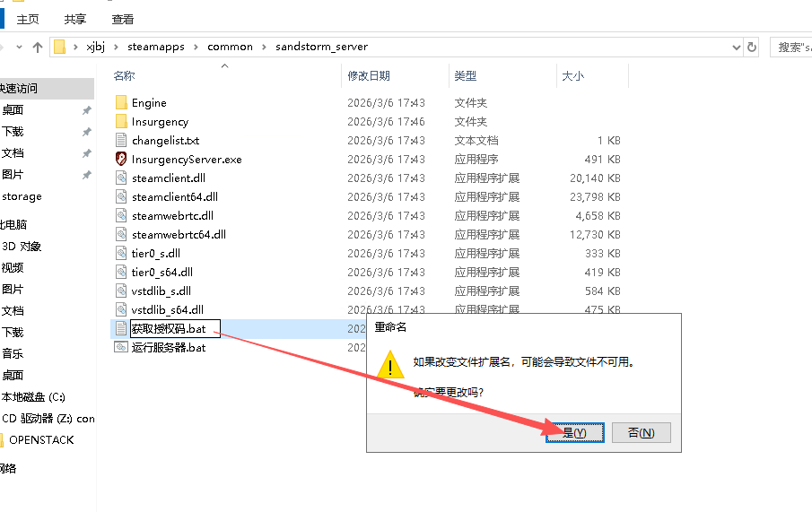This screenshot has width=812, height=512.
Task: Confirm rename with 是(Y) button
Action: pyautogui.click(x=573, y=432)
